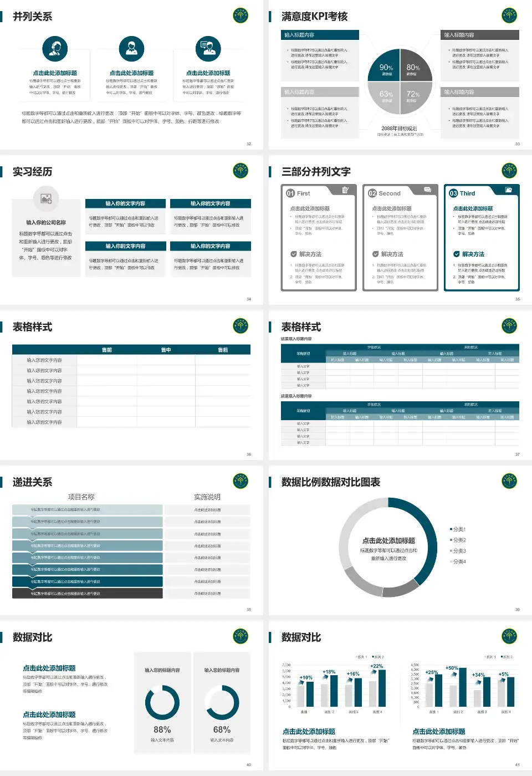Screen dimensions: 532x776
Task: Click the checkmark beside 解决方法 in Third card
Action: [x=457, y=254]
